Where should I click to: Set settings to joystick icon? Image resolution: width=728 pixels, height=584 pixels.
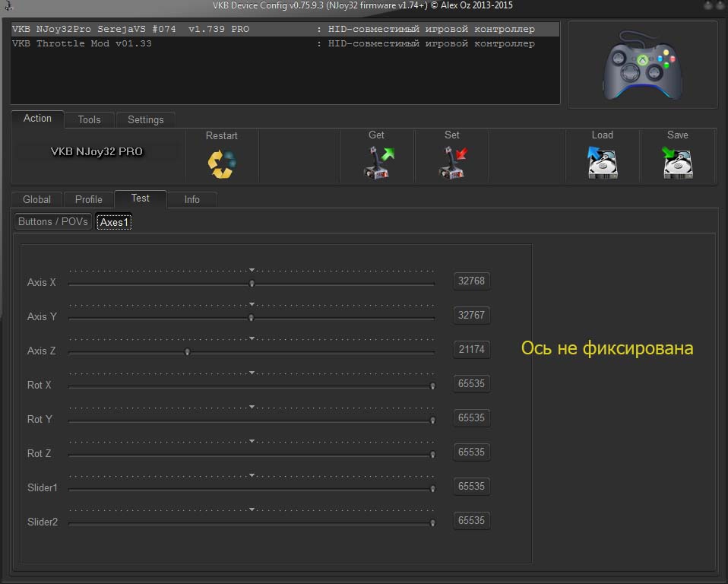(x=453, y=163)
